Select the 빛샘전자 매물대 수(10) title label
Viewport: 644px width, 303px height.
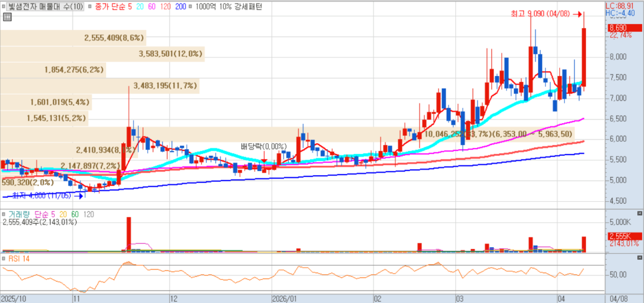tap(45, 7)
